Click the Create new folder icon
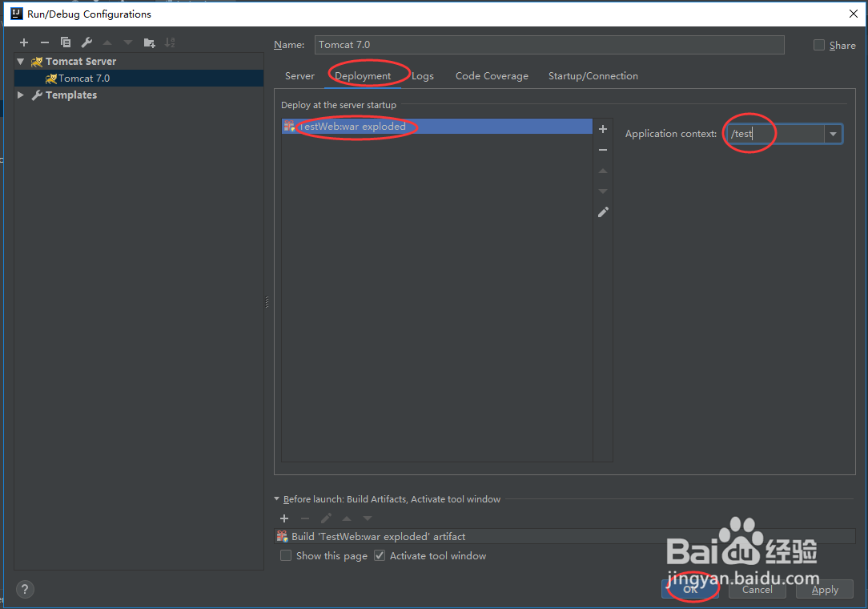Screen dimensions: 868x609 (x=149, y=42)
